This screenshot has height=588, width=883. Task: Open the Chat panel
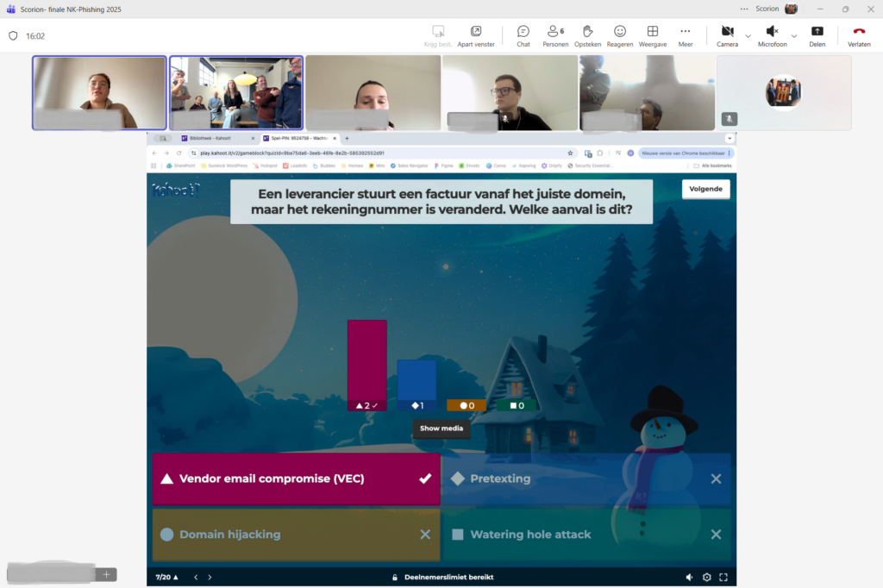click(x=523, y=35)
